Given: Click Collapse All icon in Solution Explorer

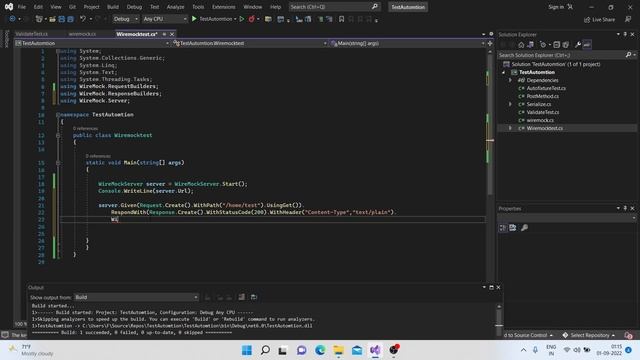Looking at the screenshot, I should 556,44.
